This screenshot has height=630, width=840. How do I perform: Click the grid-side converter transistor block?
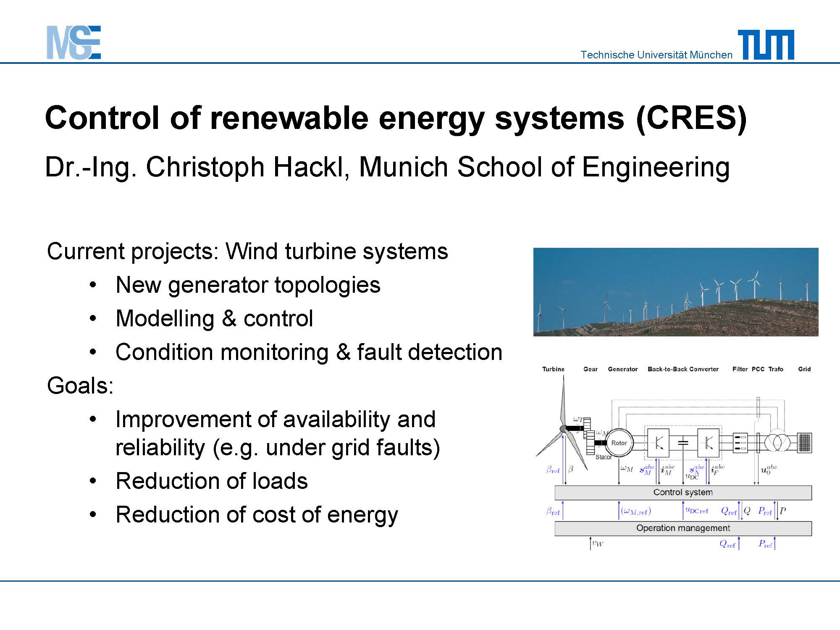708,442
